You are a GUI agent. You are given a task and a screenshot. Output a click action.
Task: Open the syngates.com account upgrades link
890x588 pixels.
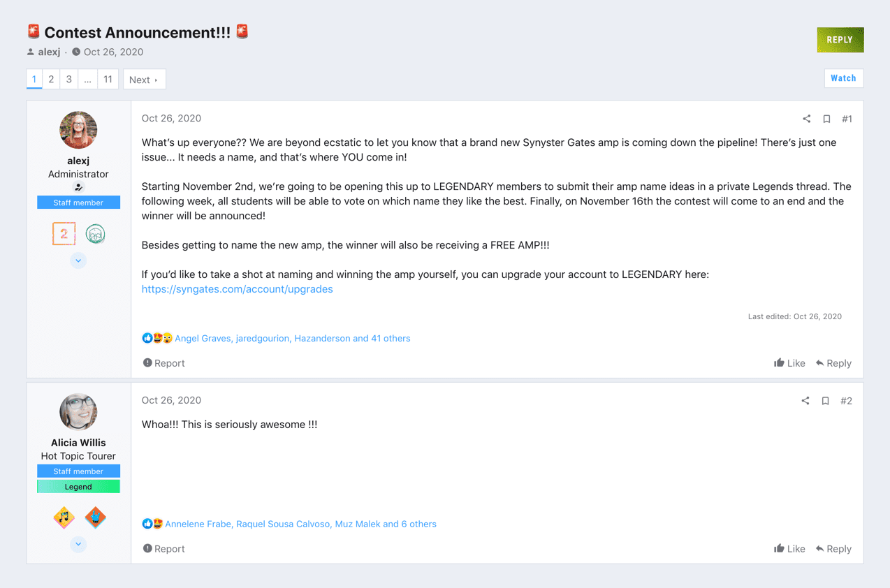238,289
